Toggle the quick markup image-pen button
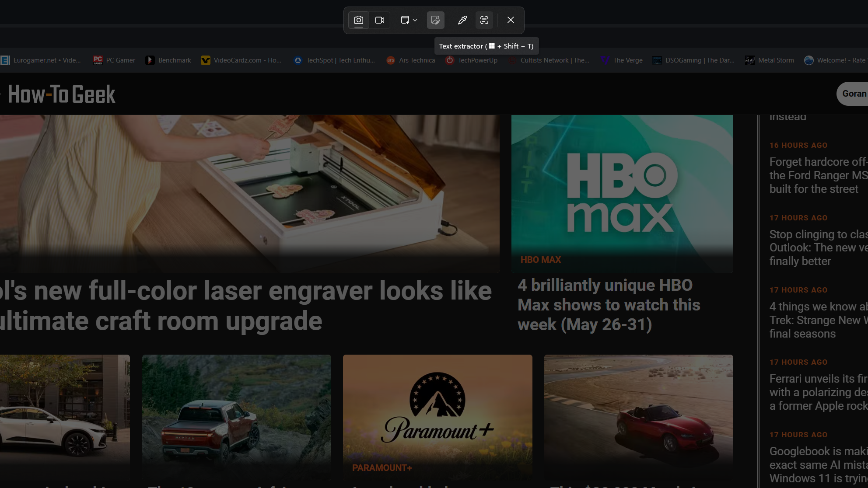 (x=435, y=20)
